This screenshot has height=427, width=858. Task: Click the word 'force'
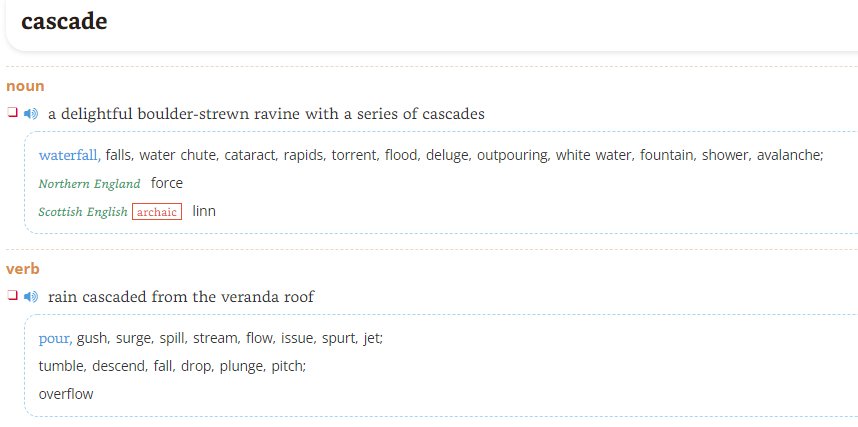[167, 183]
